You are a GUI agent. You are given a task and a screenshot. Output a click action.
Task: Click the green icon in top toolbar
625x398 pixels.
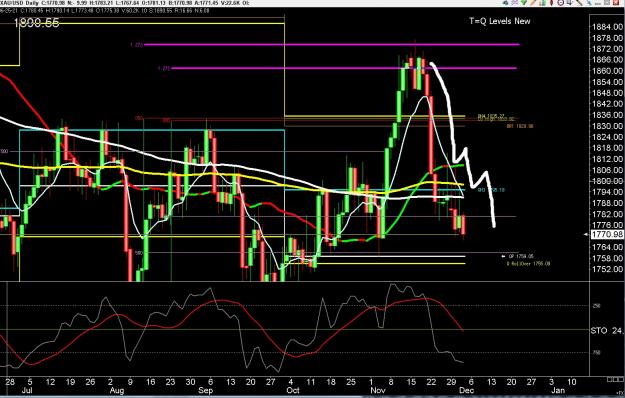click(524, 3)
